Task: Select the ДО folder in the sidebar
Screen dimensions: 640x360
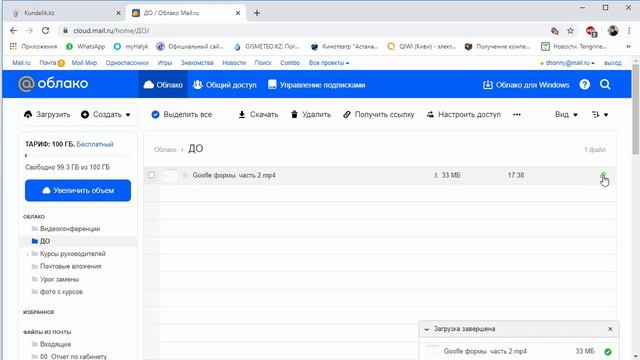Action: (x=45, y=241)
